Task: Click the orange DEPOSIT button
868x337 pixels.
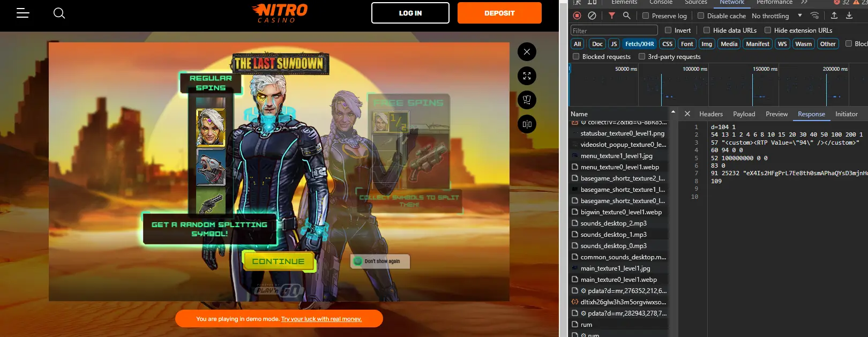Action: [499, 13]
